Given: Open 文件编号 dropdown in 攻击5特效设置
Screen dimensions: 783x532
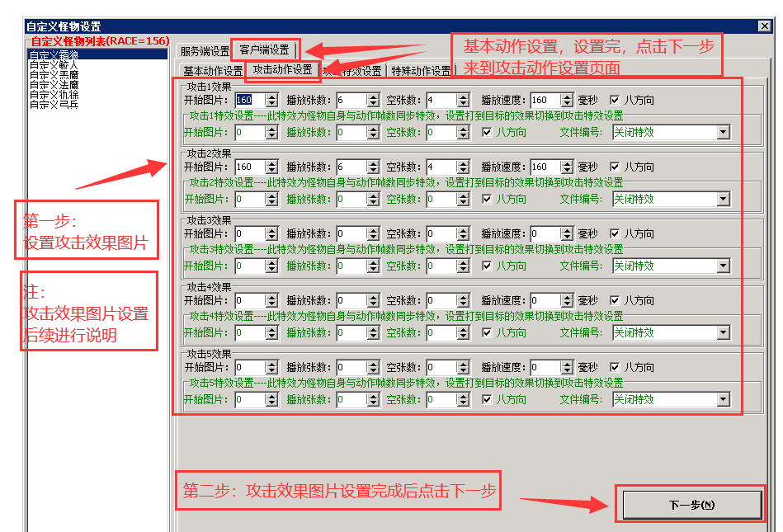Looking at the screenshot, I should click(723, 399).
